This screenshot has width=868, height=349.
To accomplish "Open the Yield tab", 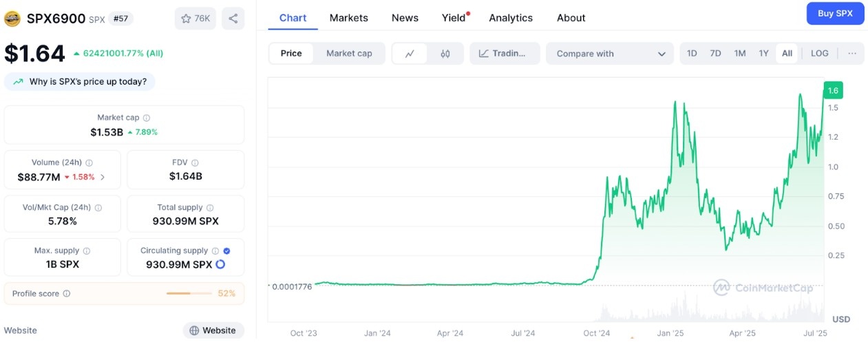I will point(454,18).
